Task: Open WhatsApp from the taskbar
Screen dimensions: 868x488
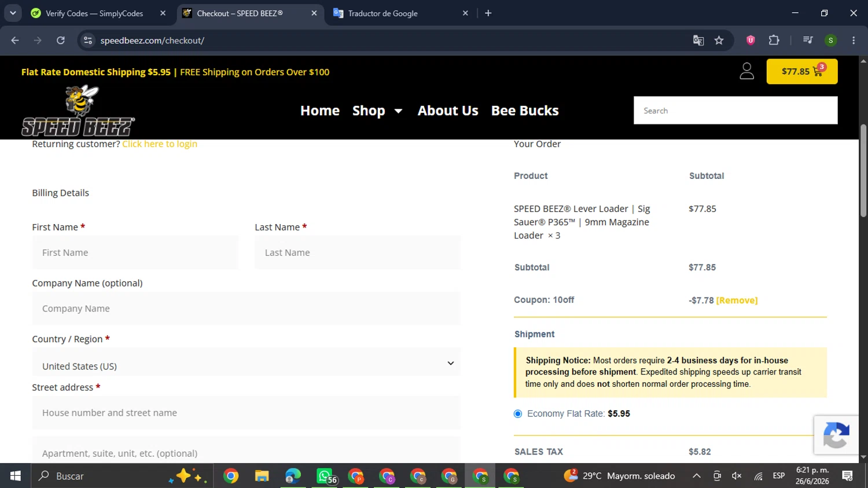Action: 325,476
